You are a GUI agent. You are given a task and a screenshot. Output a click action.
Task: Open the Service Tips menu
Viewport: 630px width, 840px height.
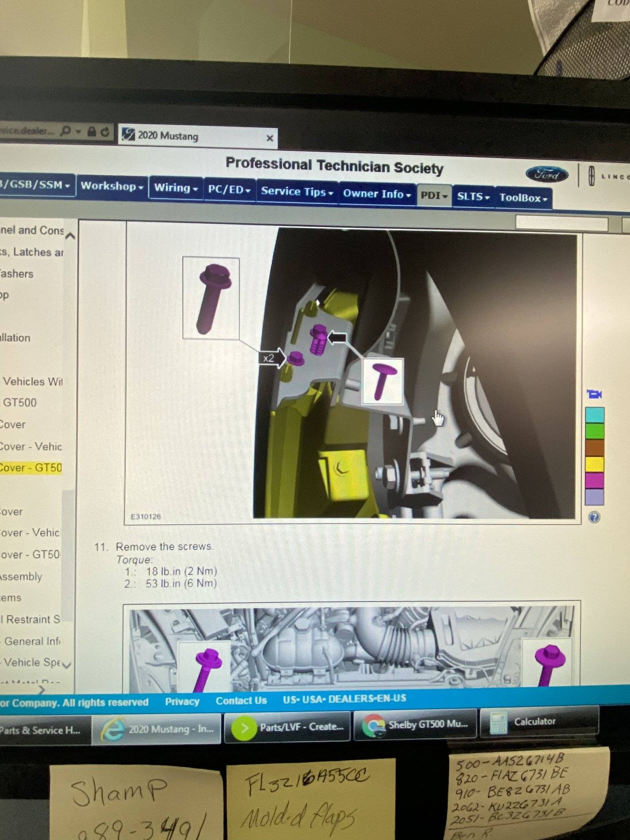(297, 191)
